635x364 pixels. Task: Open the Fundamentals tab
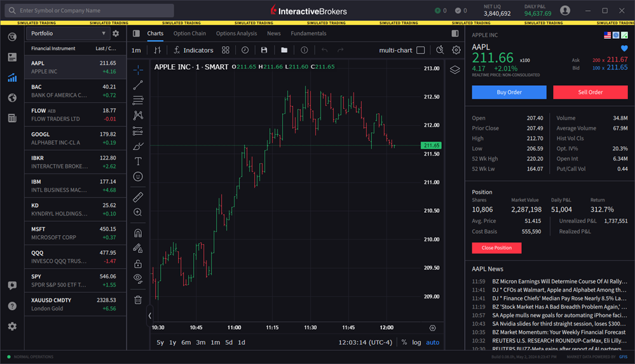308,34
